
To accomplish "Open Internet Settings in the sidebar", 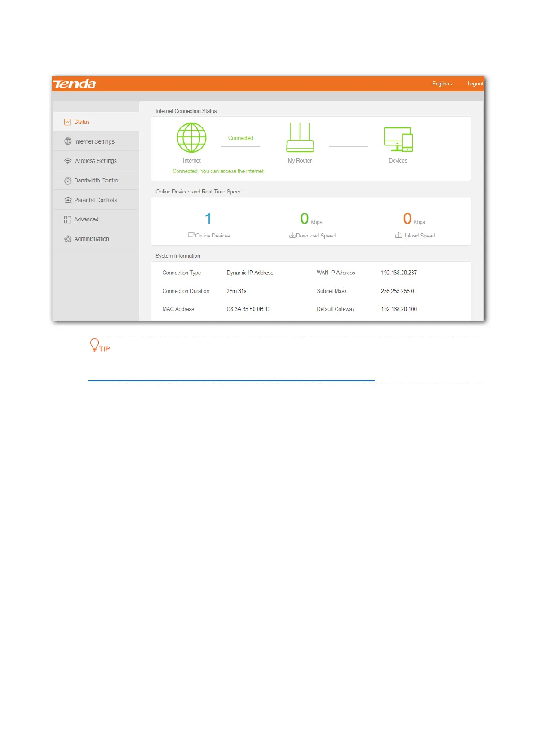I will [96, 141].
